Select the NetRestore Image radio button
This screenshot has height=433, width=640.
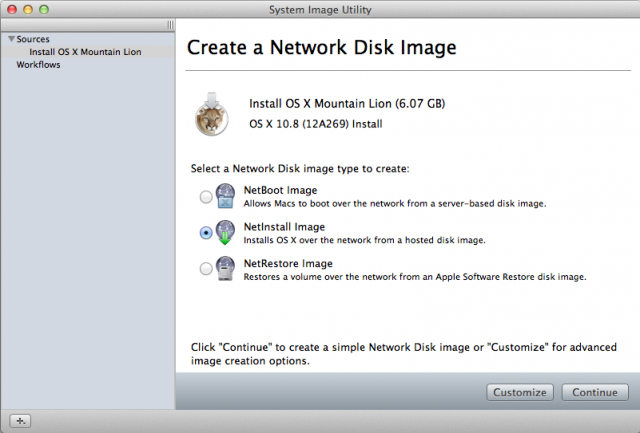[x=206, y=269]
